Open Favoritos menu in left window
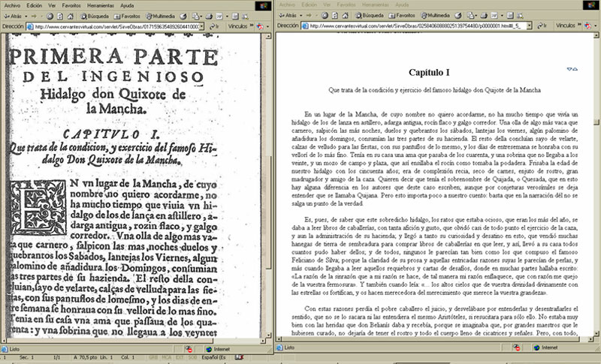This screenshot has height=364, width=601. [71, 6]
